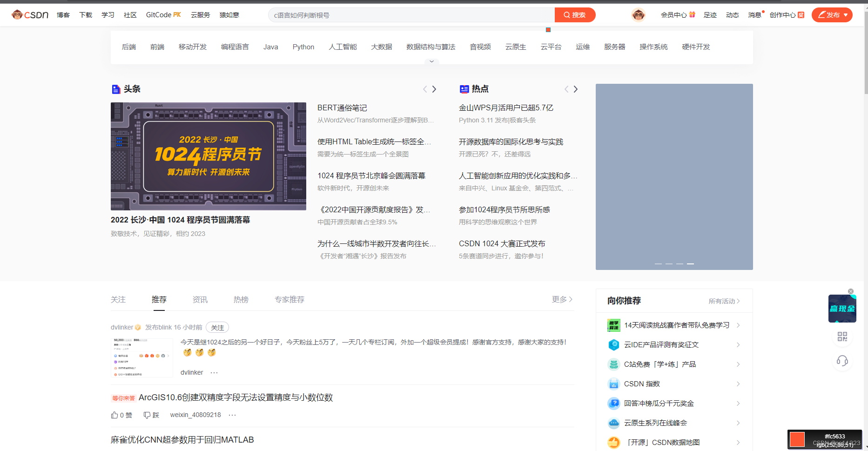Click the CSDN logo
Viewport: 868px width, 451px height.
[x=30, y=15]
